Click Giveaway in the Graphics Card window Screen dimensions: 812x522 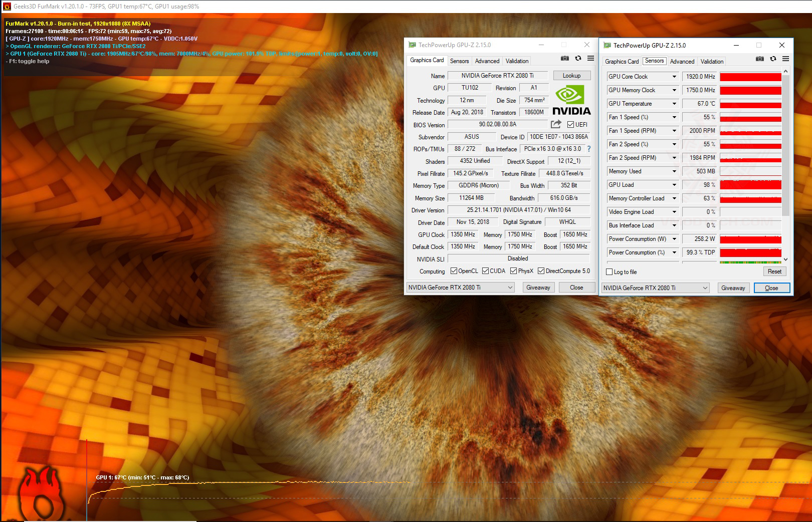pyautogui.click(x=538, y=288)
